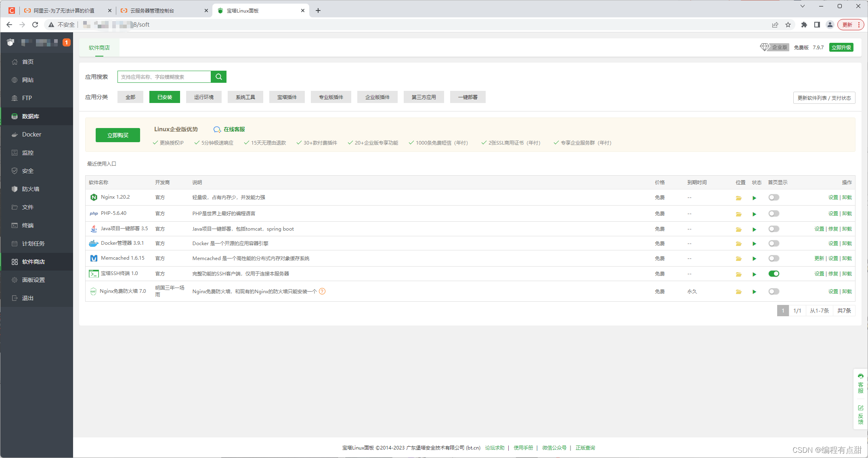Open the 网站 sidebar menu
Image resolution: width=868 pixels, height=458 pixels.
pos(37,80)
